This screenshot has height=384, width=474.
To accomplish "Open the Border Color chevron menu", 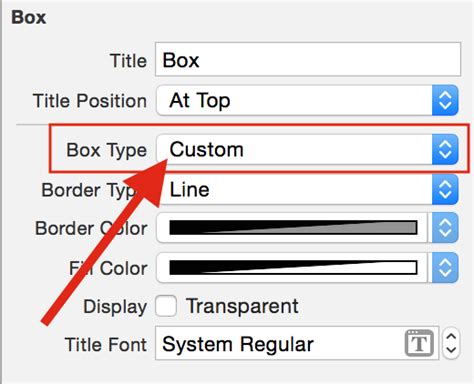I will pos(445,228).
